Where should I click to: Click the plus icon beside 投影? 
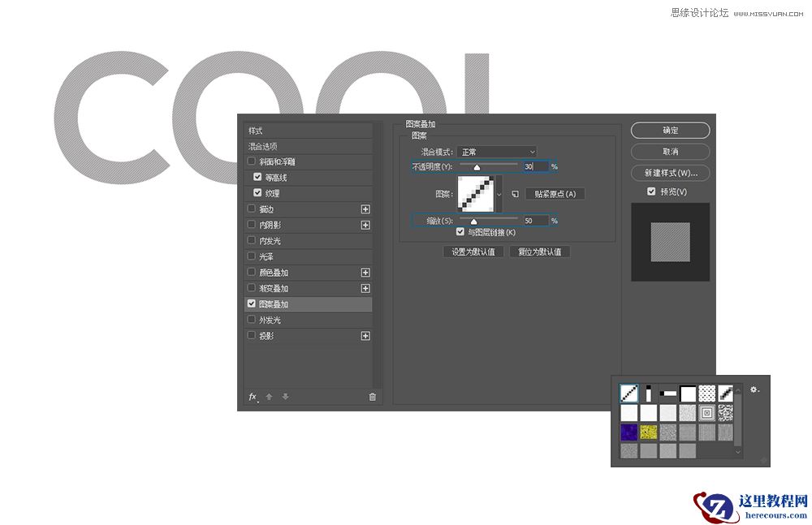(x=365, y=336)
